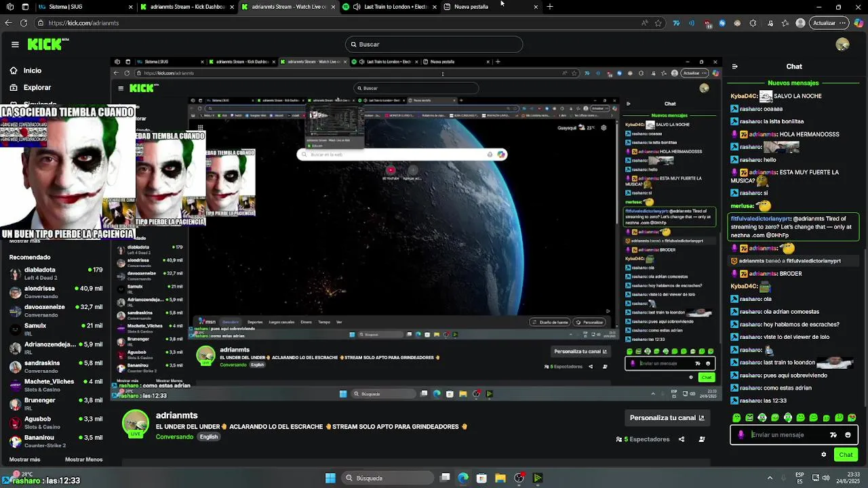Click the 7TV emote icon in chat input

coord(833,435)
